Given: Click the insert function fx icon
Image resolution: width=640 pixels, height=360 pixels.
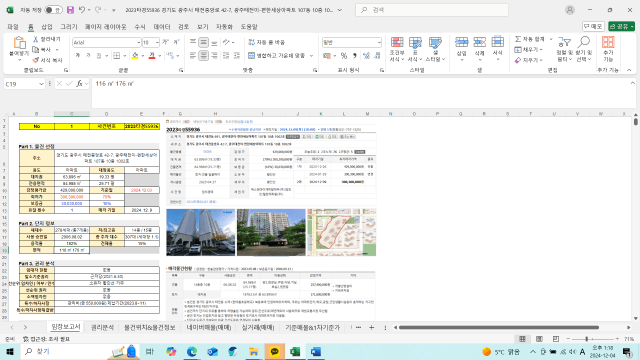Looking at the screenshot, I should pyautogui.click(x=79, y=83).
